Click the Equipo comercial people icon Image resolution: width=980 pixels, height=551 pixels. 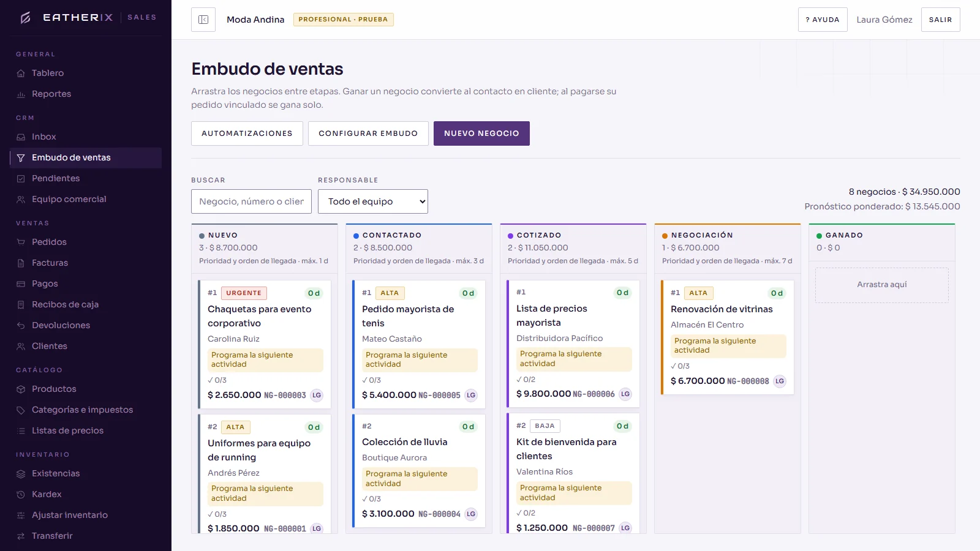point(21,200)
